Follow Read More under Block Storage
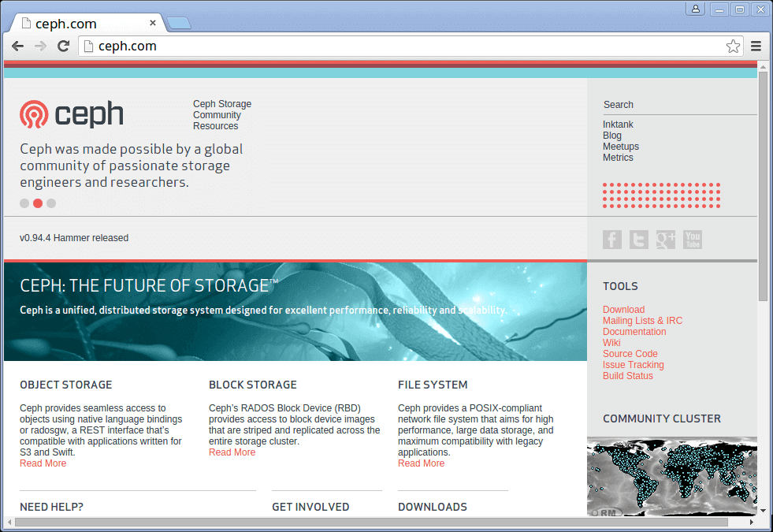This screenshot has width=773, height=532. [232, 452]
